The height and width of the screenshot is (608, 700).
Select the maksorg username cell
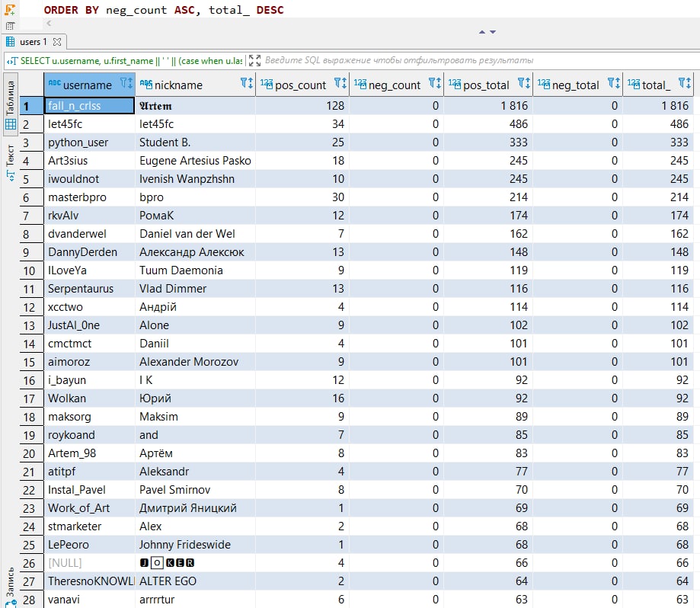click(89, 417)
